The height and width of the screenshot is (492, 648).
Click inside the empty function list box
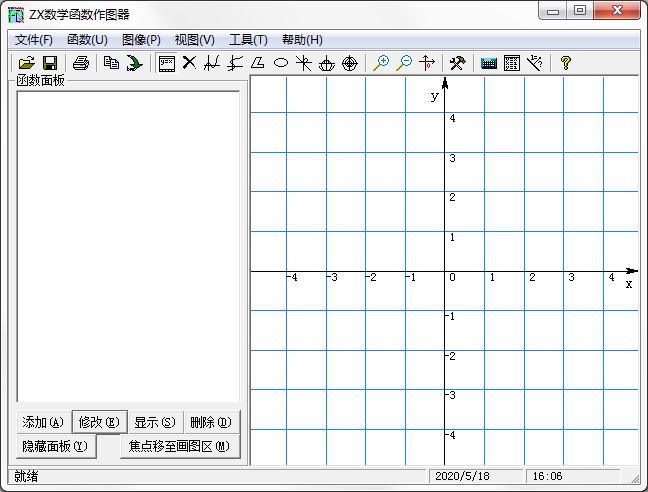[x=128, y=247]
